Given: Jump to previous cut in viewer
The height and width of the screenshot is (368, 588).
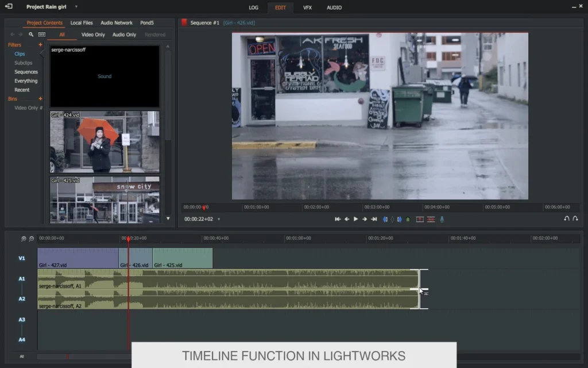Looking at the screenshot, I should (x=338, y=219).
